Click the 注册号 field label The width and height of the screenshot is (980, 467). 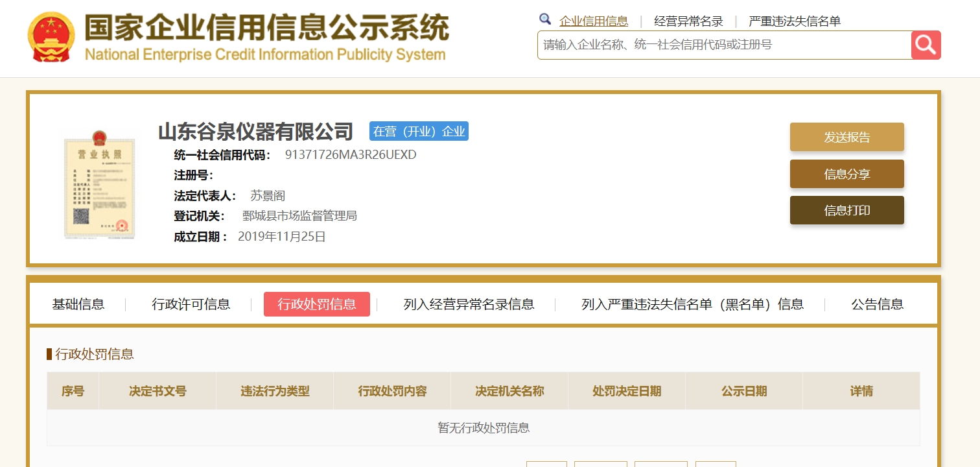(193, 175)
